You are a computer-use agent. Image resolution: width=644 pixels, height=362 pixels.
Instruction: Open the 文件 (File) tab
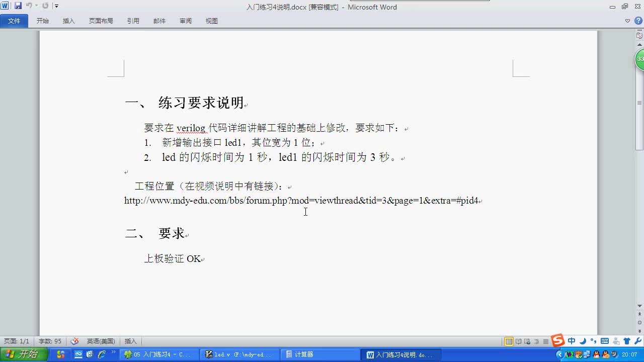click(x=14, y=21)
